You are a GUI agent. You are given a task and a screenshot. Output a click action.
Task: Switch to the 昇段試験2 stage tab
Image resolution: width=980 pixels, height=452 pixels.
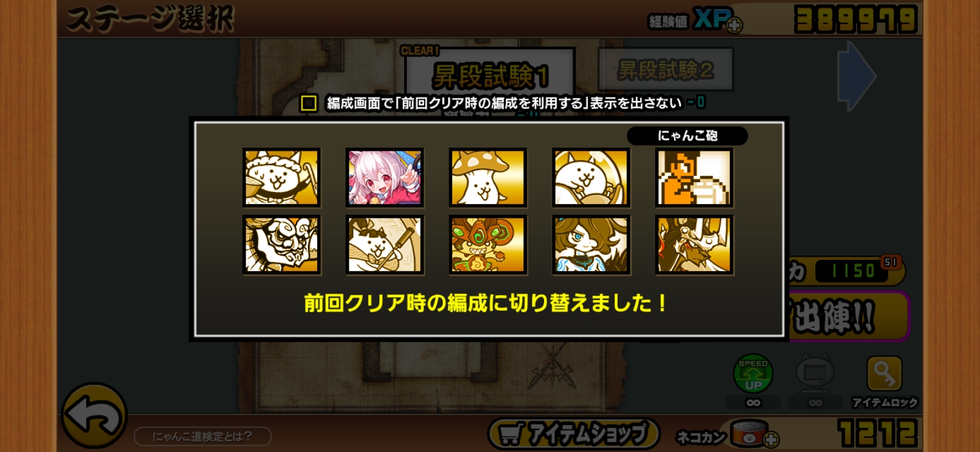(666, 69)
